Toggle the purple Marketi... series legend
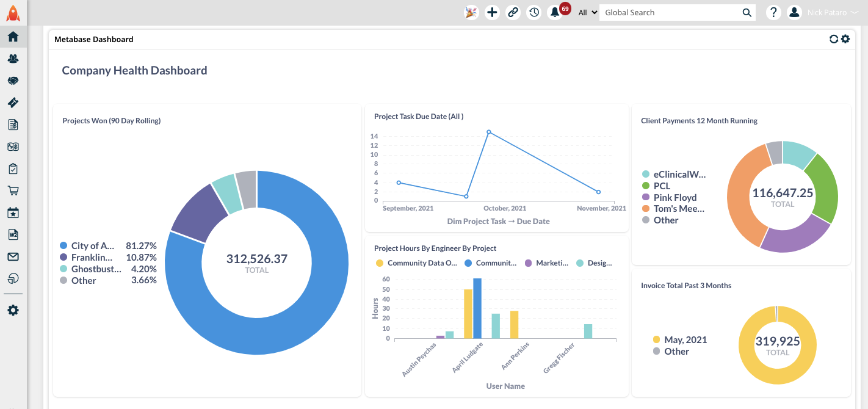The width and height of the screenshot is (868, 409). [546, 263]
